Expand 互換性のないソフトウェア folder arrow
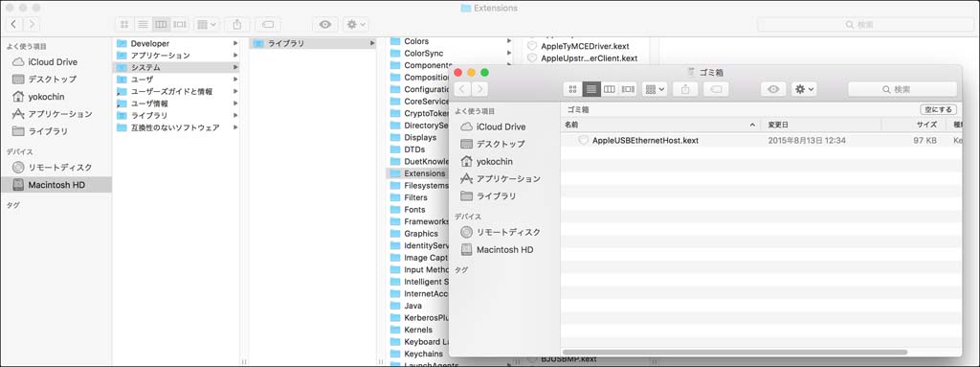 235,127
